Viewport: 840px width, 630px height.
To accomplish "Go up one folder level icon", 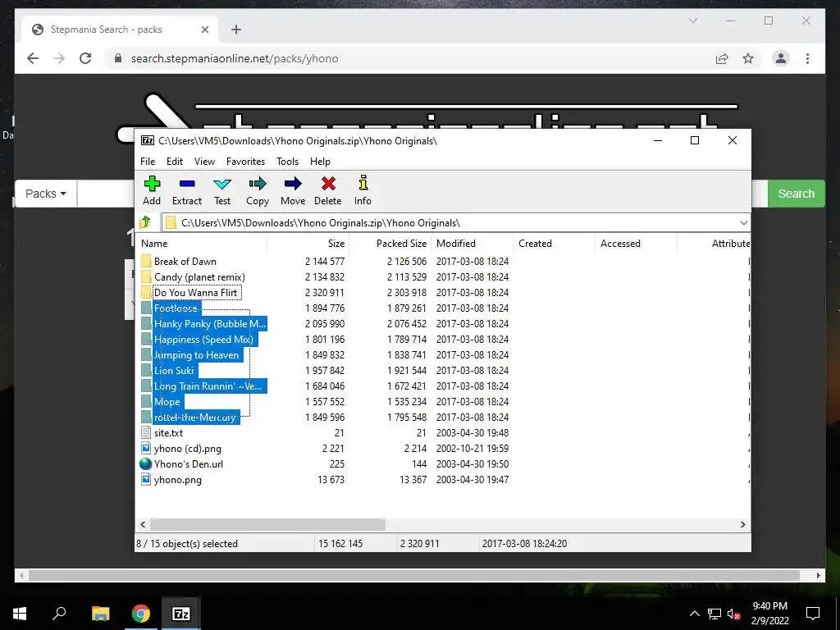I will [x=145, y=222].
